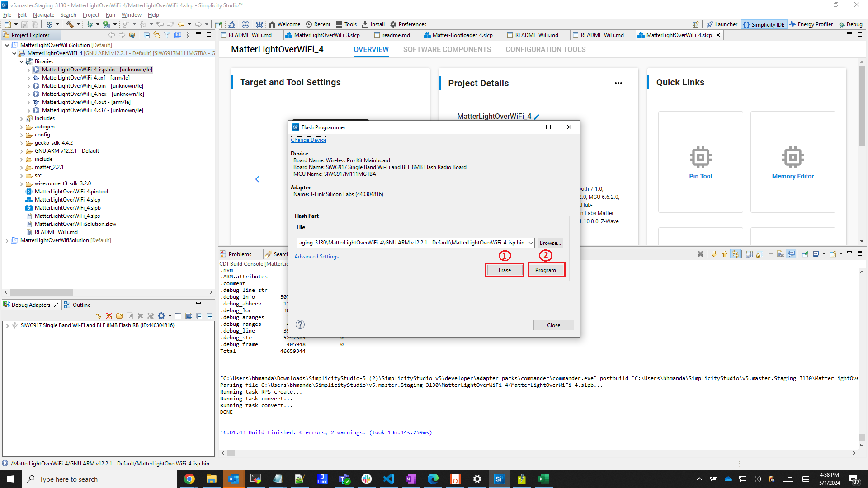Open the dropdown arrow next to the gear icon

170,316
